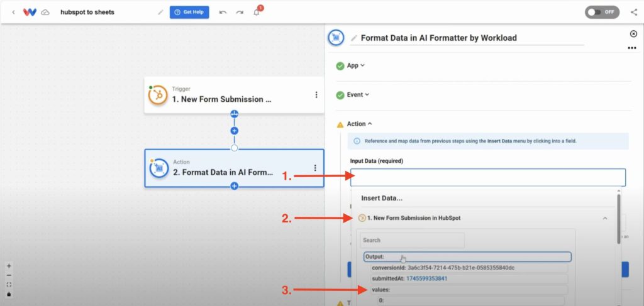
Task: Click into the Input Data field
Action: click(488, 178)
